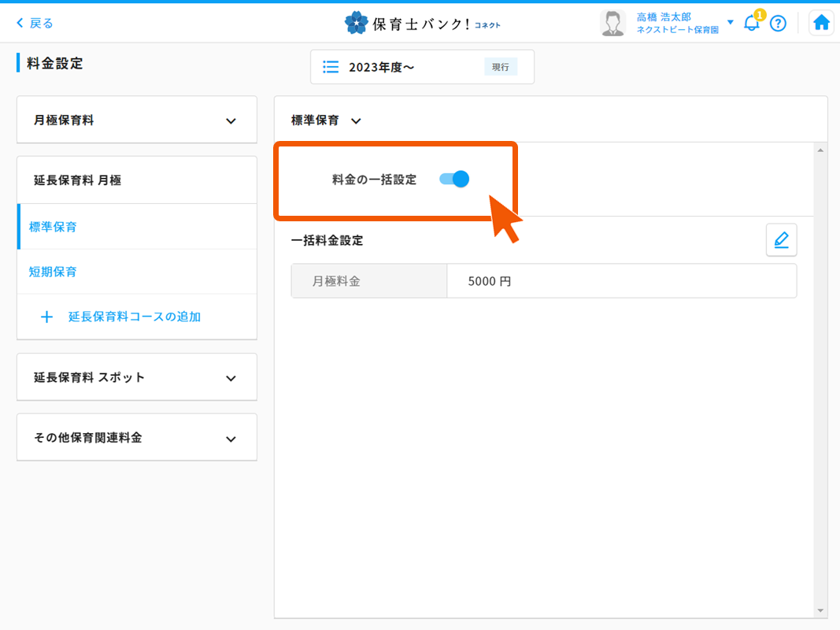Click the 戻る back link
The height and width of the screenshot is (630, 840).
tap(33, 23)
